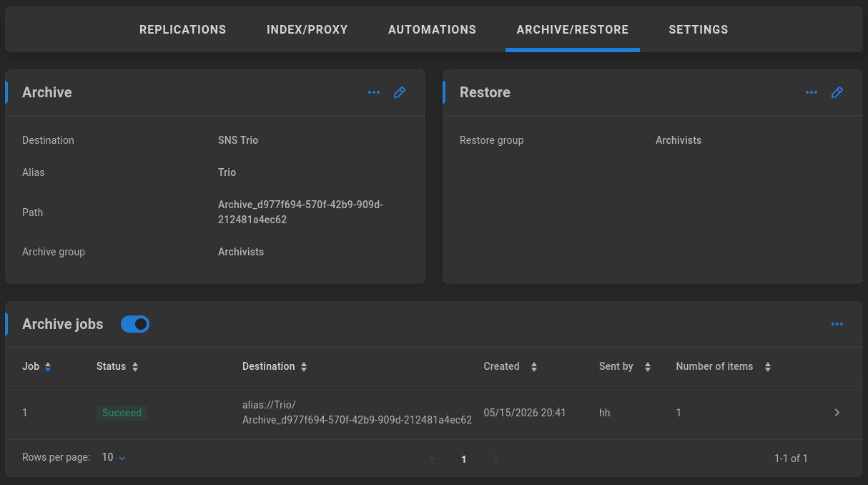Click the Archive jobs heading

(63, 324)
